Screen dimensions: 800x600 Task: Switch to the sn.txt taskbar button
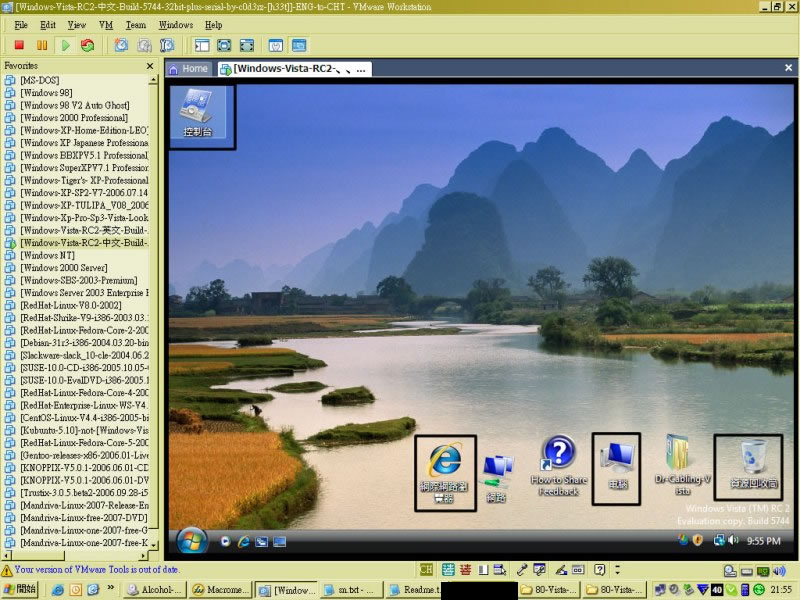(351, 590)
